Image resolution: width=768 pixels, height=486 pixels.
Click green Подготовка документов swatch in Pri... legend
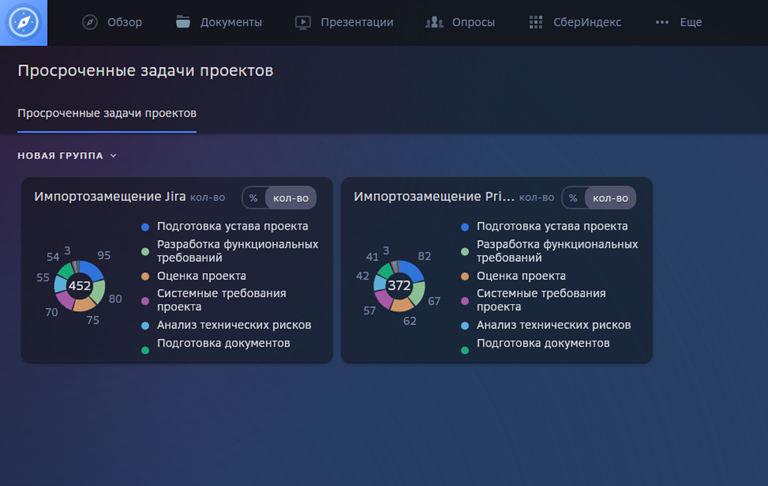click(465, 350)
